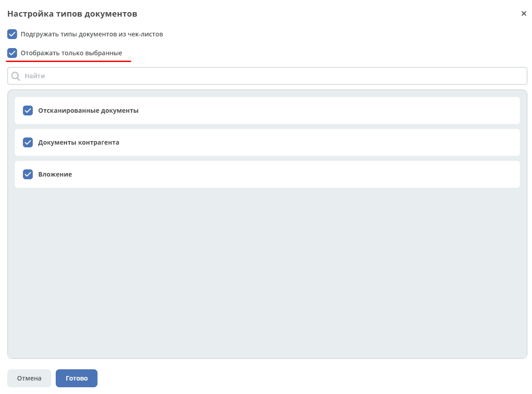This screenshot has height=394, width=532.
Task: Close the document type settings dialog
Action: tap(523, 13)
